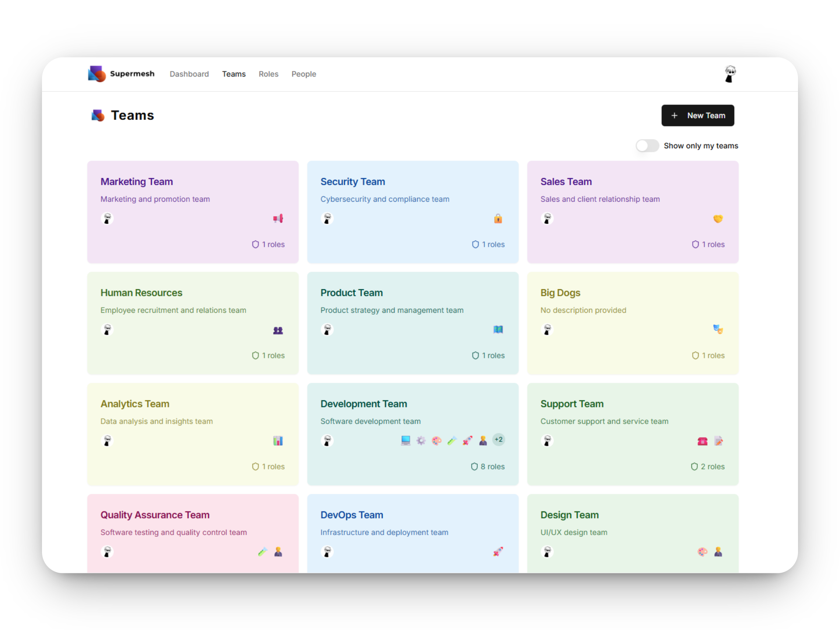Click the megaphone icon on Marketing Team
Image resolution: width=840 pixels, height=630 pixels.
pyautogui.click(x=278, y=218)
